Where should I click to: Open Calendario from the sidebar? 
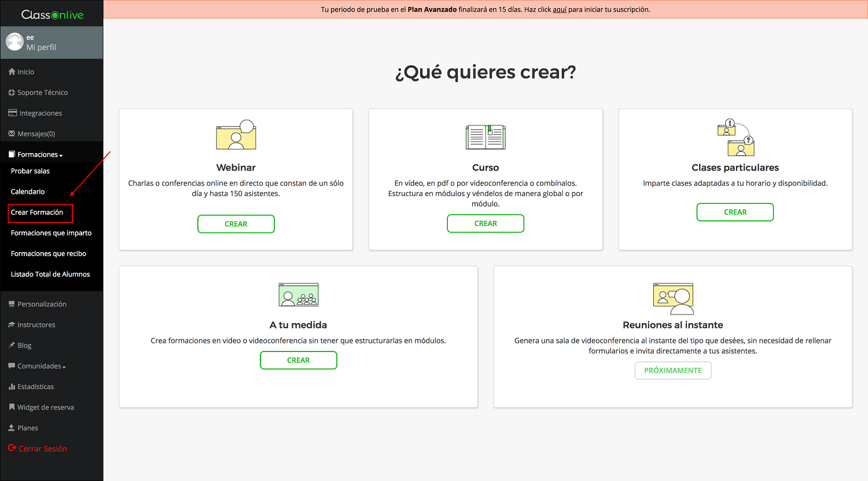28,192
